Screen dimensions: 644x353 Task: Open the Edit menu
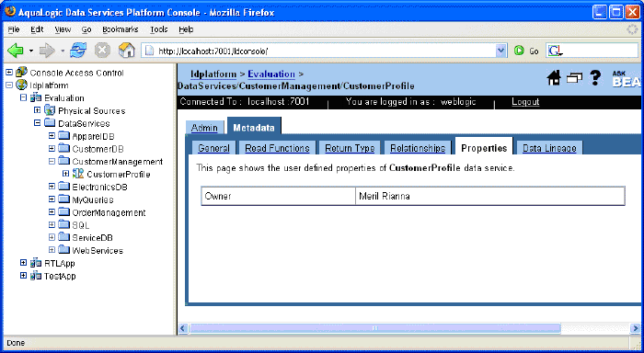(x=37, y=29)
